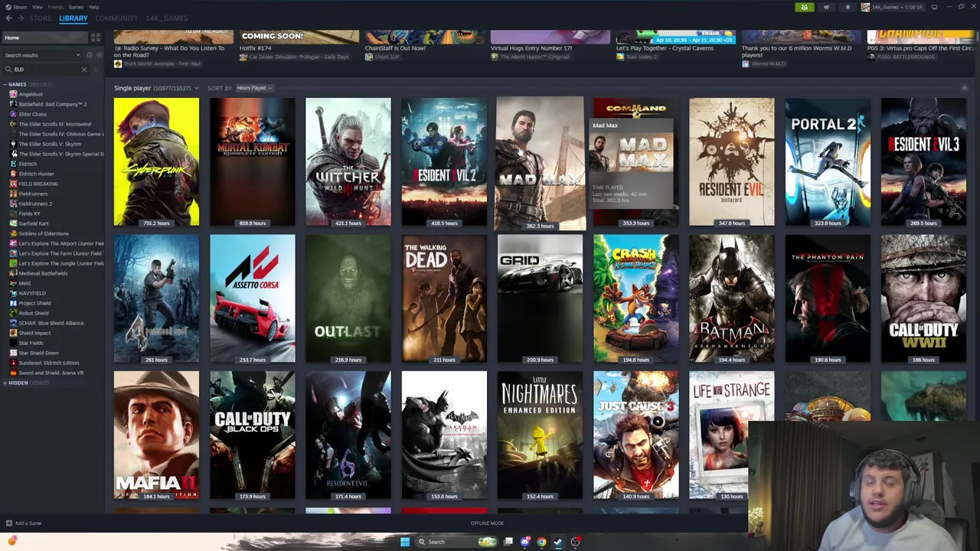Switch to the COMMUNITY tab
Screen dimensions: 980x551
116,18
